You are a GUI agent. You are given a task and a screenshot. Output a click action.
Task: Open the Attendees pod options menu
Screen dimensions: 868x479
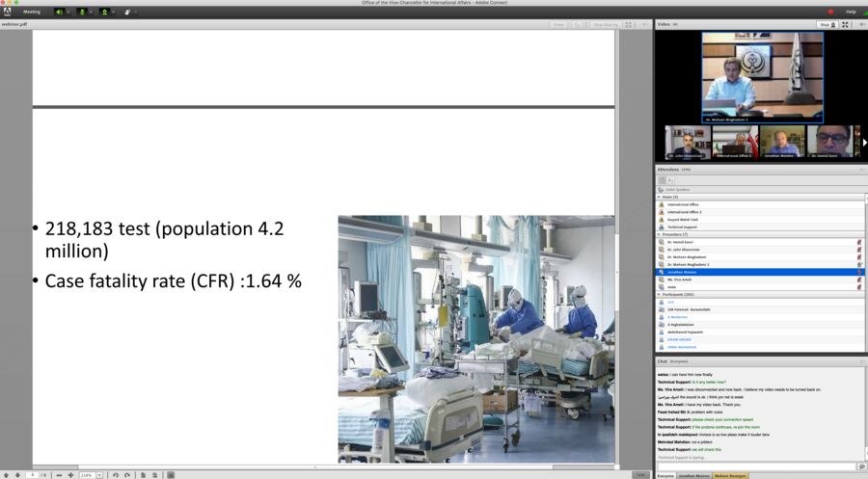click(862, 170)
